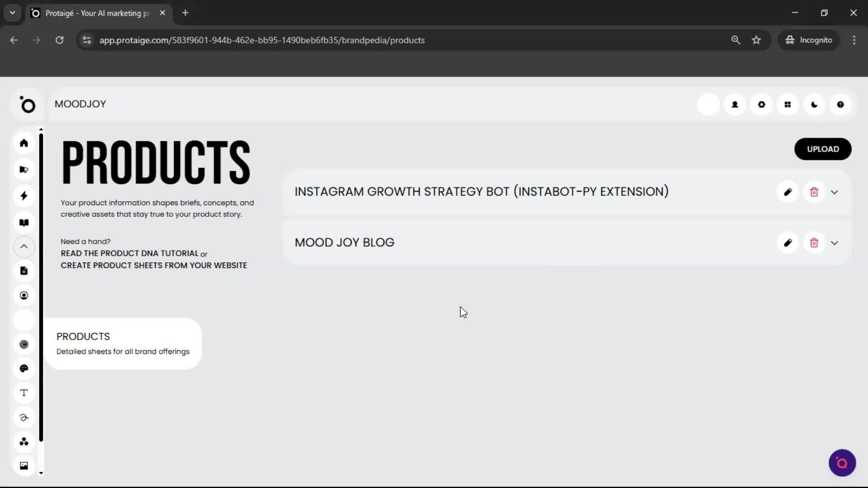Open the typography T icon in sidebar
The height and width of the screenshot is (488, 868).
point(24,393)
